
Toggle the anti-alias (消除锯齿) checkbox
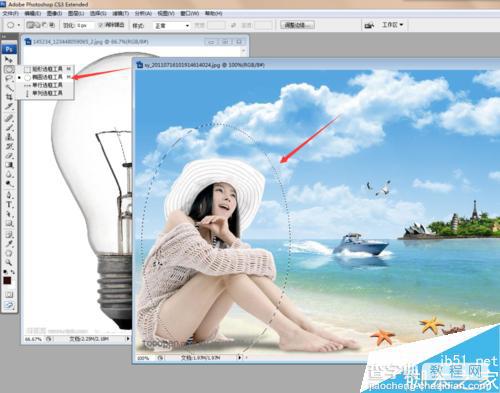click(x=101, y=25)
